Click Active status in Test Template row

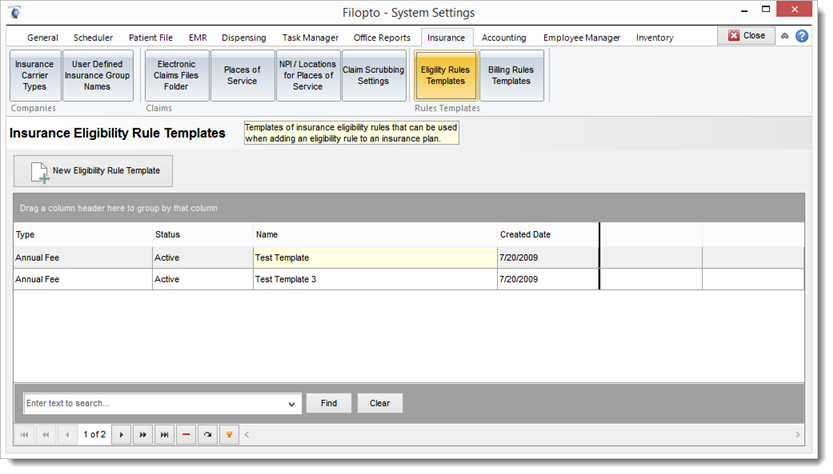pyautogui.click(x=203, y=258)
